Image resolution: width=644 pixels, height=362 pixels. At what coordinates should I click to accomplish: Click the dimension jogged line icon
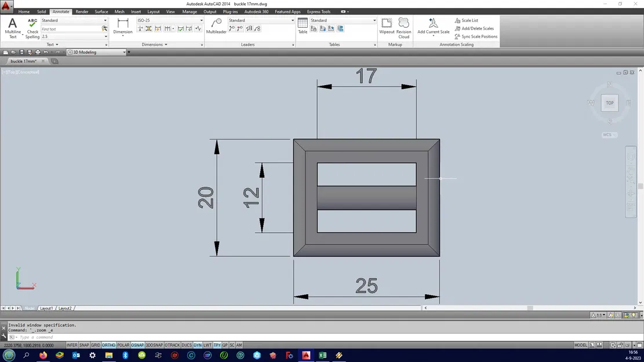coord(198,29)
